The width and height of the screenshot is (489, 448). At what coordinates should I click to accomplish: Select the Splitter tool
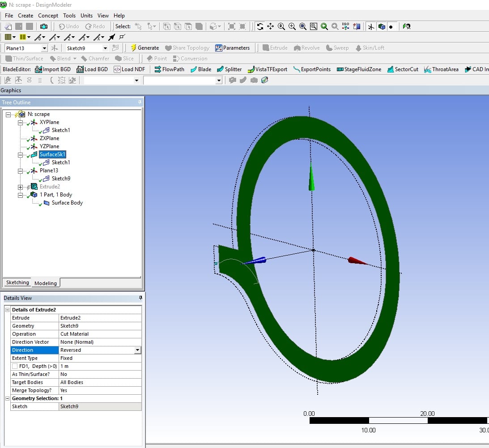(229, 69)
